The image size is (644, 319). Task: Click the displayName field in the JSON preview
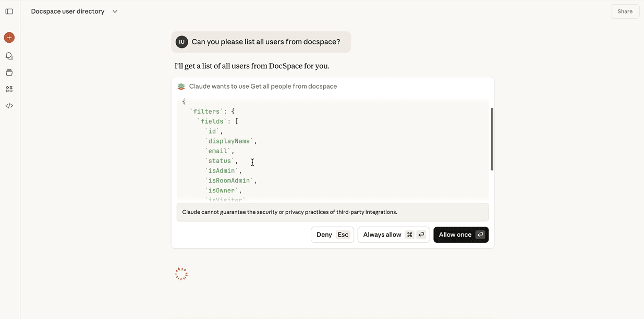coord(229,141)
